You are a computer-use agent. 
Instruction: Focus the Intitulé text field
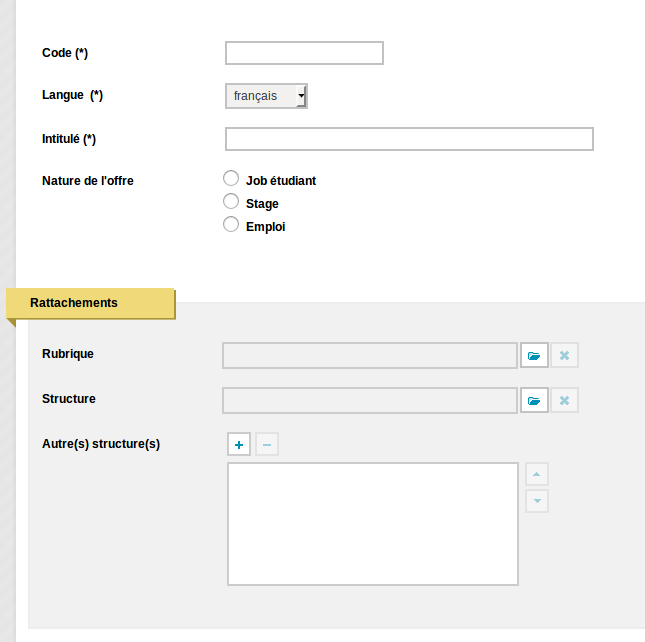(x=409, y=139)
